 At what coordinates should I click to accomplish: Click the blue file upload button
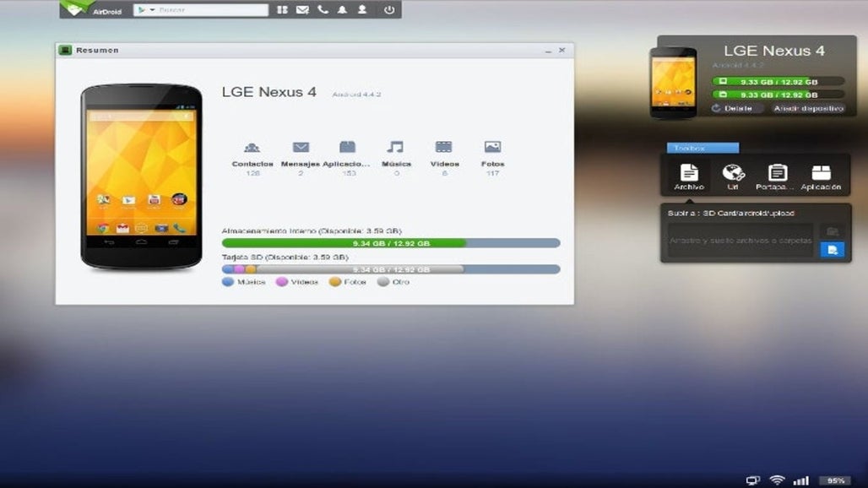click(x=832, y=250)
